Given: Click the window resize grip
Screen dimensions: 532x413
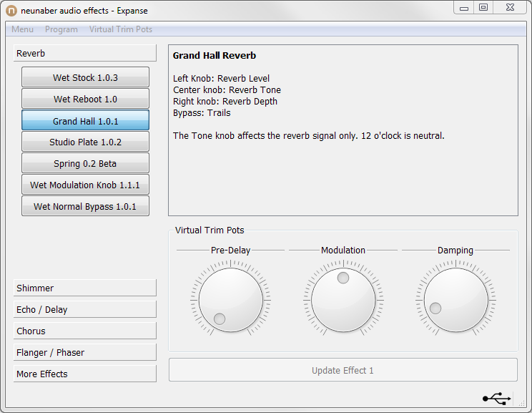Looking at the screenshot, I should click(522, 402).
